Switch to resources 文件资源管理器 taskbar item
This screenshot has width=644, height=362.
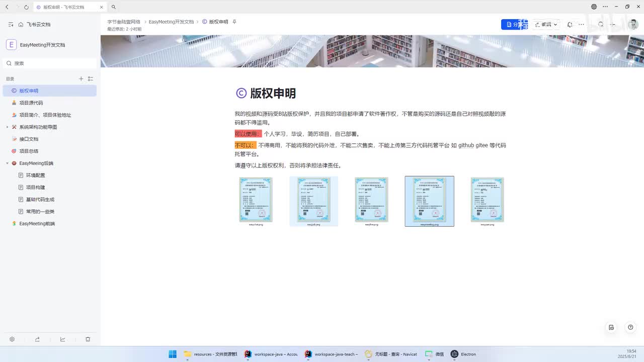(210, 354)
